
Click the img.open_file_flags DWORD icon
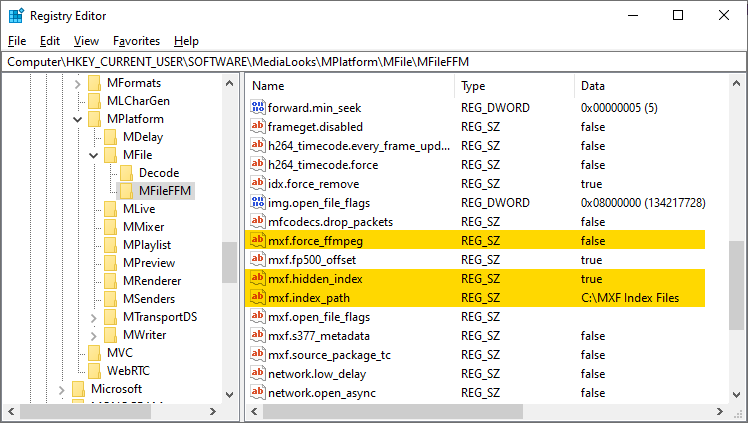click(258, 203)
